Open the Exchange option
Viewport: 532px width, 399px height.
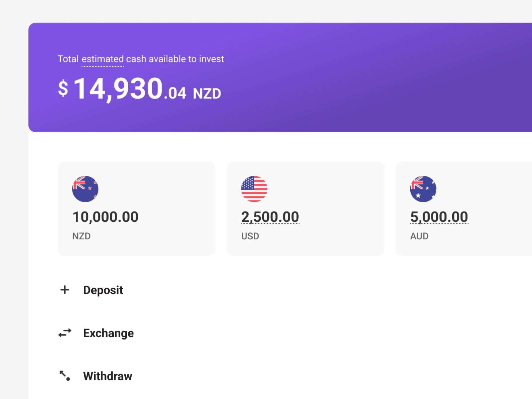click(x=108, y=333)
